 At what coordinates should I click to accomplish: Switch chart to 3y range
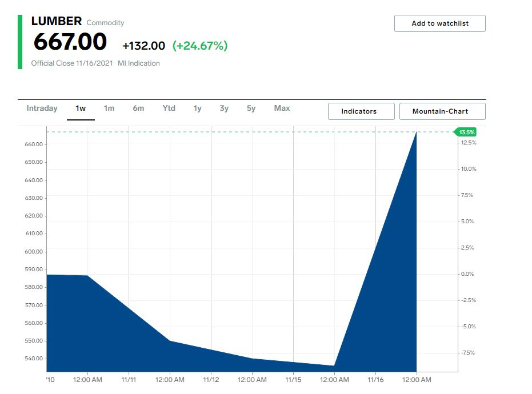click(224, 108)
